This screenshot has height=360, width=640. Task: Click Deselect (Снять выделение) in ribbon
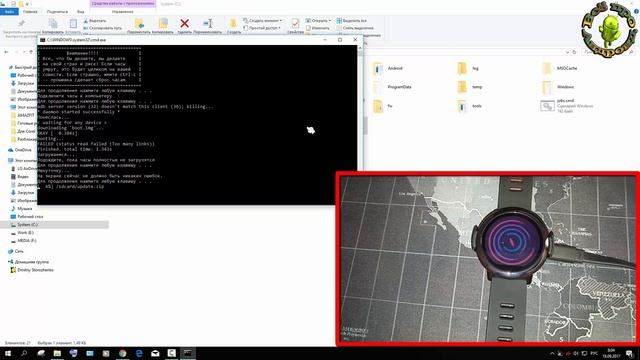point(355,28)
